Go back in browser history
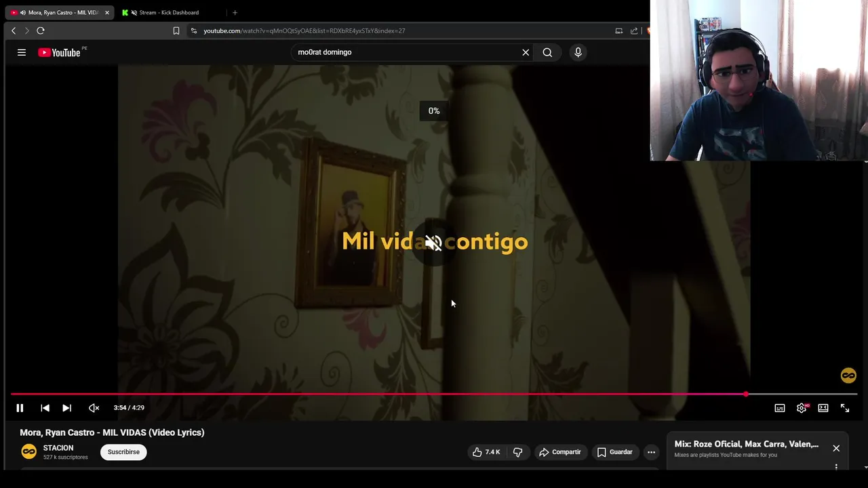The width and height of the screenshot is (868, 488). [14, 30]
